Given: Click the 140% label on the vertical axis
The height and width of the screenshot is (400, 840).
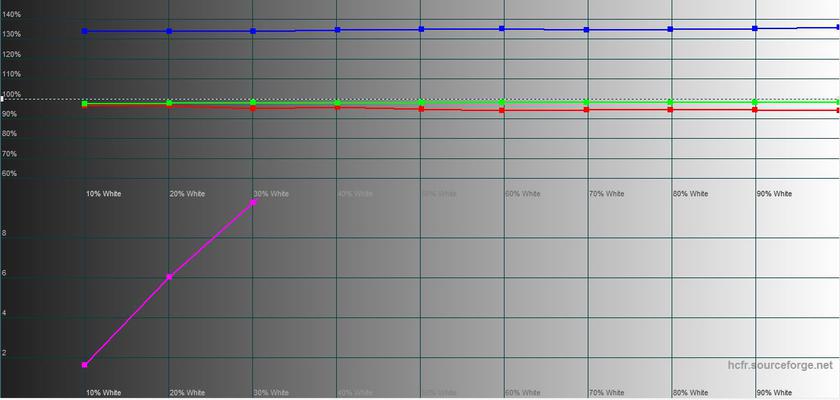Looking at the screenshot, I should point(11,15).
